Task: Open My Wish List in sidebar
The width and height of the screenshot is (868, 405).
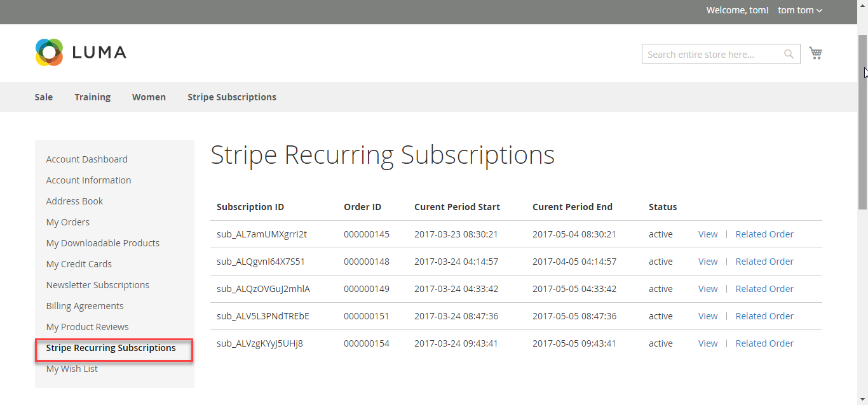Action: [72, 369]
